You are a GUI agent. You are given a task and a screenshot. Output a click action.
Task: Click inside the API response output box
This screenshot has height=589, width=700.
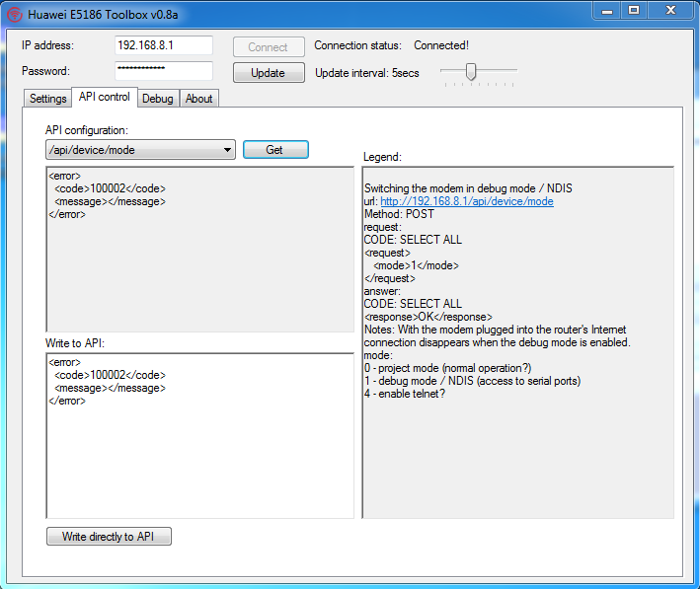point(200,250)
